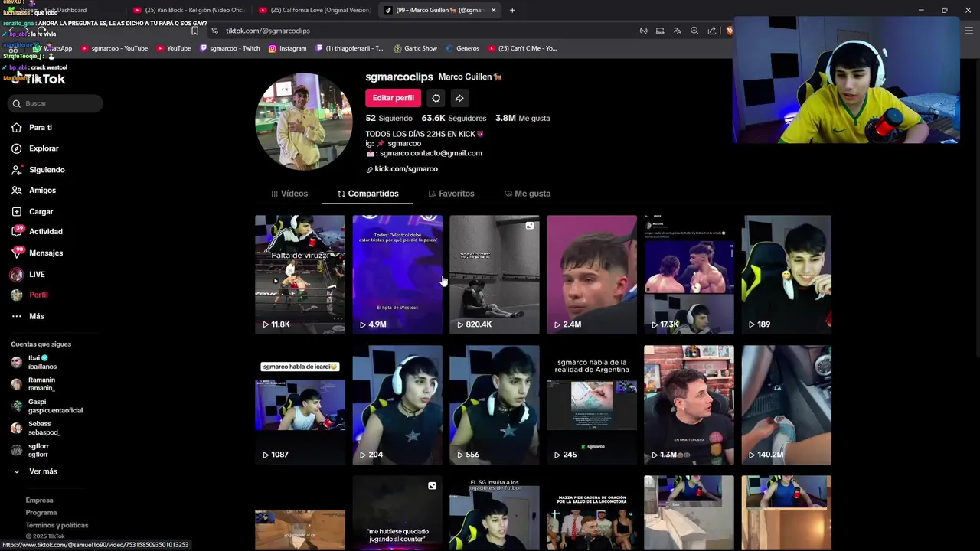The width and height of the screenshot is (980, 551).
Task: Open the video with 204 views
Action: click(397, 405)
